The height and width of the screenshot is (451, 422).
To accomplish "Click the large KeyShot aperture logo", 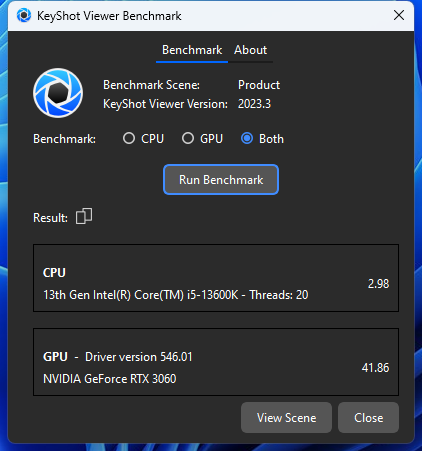I will (x=58, y=93).
